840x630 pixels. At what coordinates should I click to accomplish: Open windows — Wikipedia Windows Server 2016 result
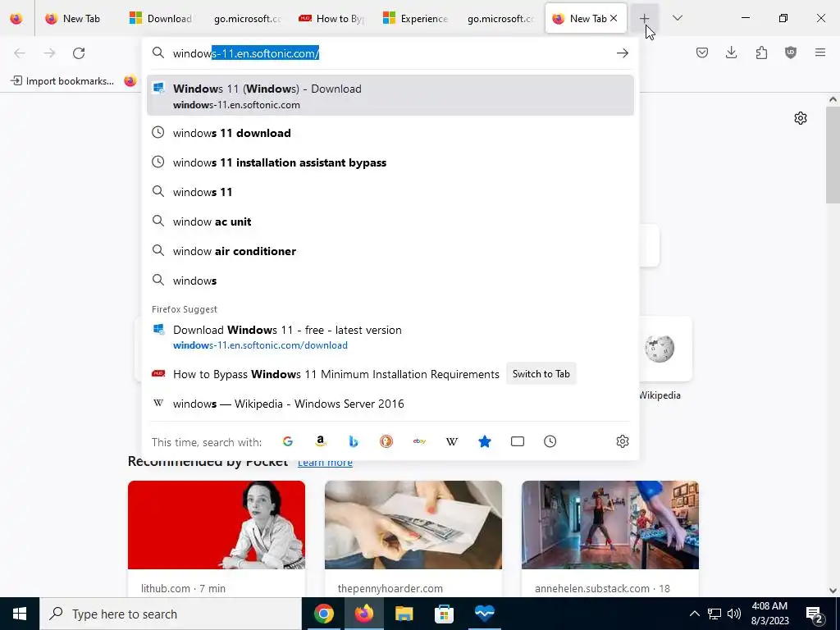point(390,404)
